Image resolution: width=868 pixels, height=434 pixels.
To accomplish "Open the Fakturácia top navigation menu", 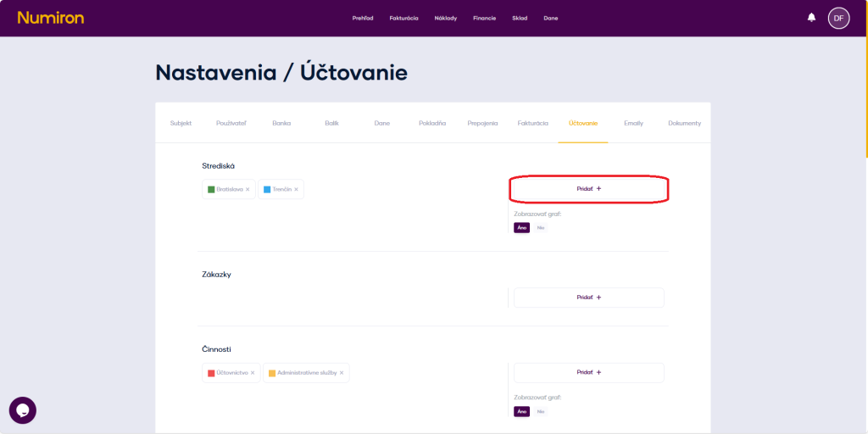I will click(403, 18).
